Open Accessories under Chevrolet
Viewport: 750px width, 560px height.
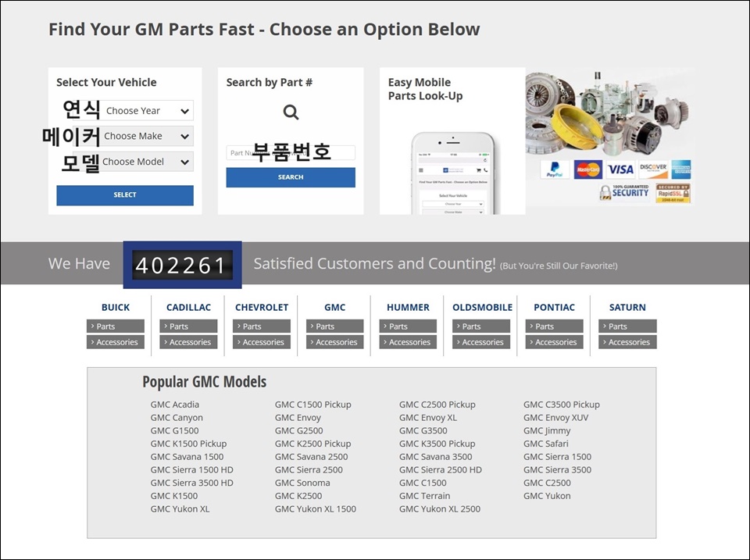(x=262, y=342)
